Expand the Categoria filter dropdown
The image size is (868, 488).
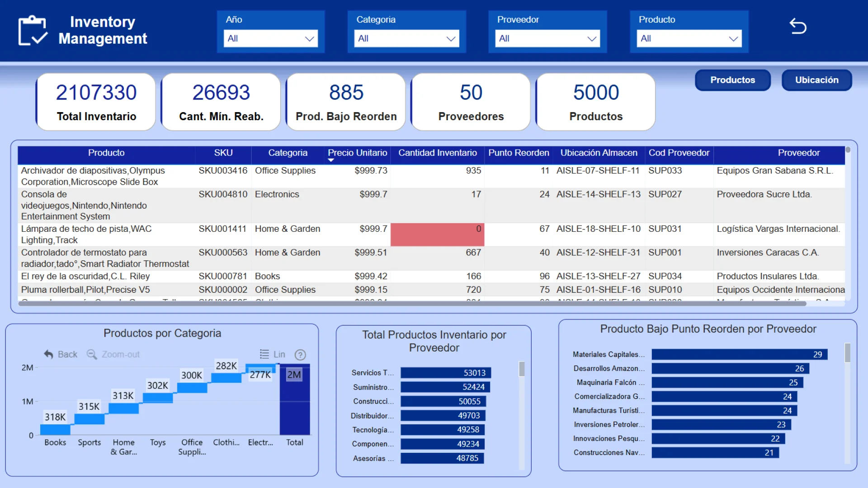tap(406, 39)
